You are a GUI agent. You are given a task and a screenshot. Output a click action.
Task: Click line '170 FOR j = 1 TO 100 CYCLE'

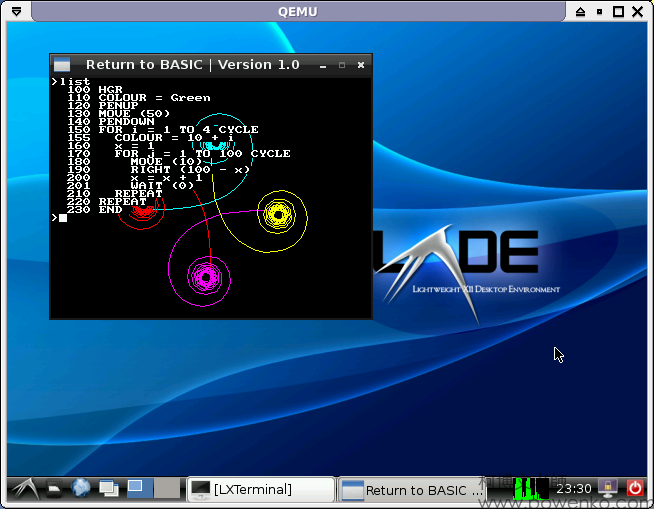[x=179, y=154]
